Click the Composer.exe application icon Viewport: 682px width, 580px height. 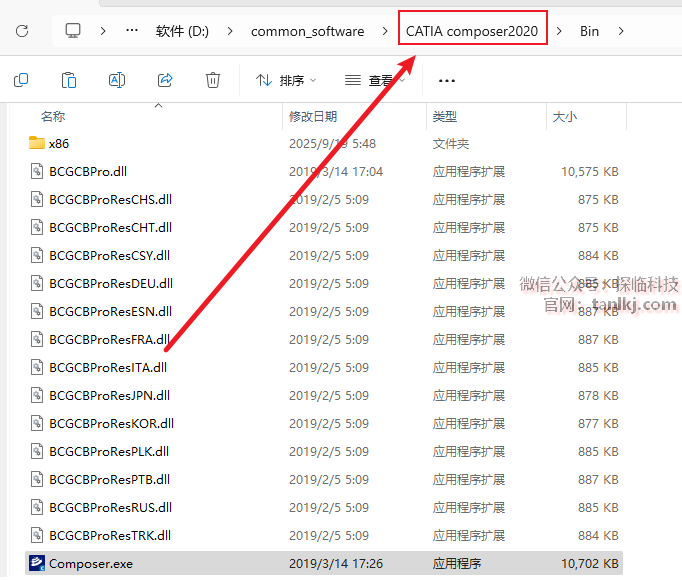click(x=37, y=563)
